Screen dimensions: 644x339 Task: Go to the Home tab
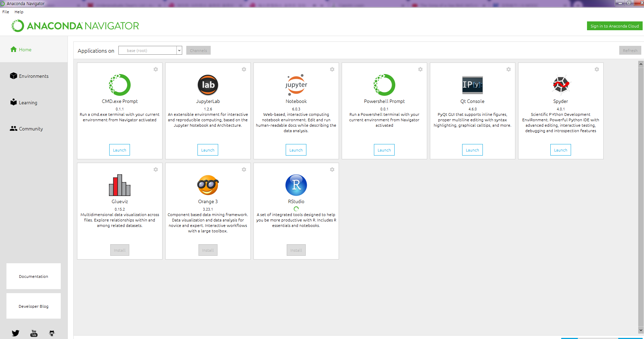click(34, 49)
